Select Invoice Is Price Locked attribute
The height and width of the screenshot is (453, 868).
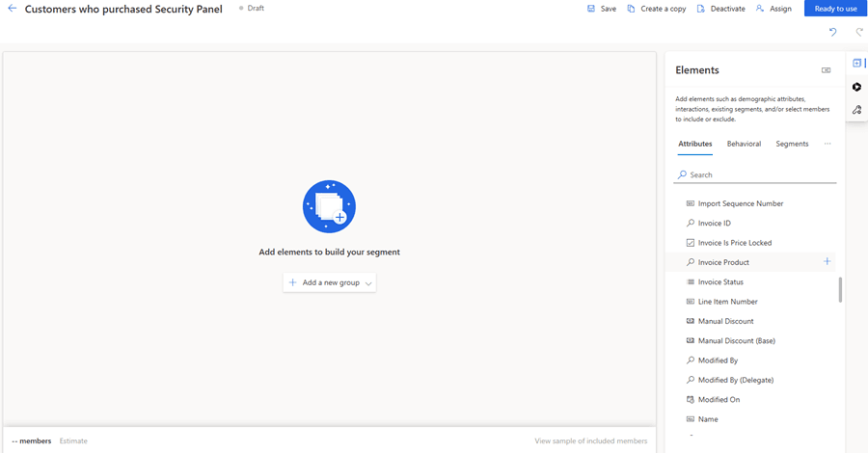734,243
